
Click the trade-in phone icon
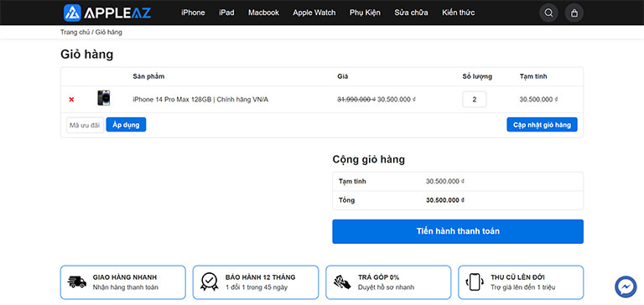click(x=475, y=282)
